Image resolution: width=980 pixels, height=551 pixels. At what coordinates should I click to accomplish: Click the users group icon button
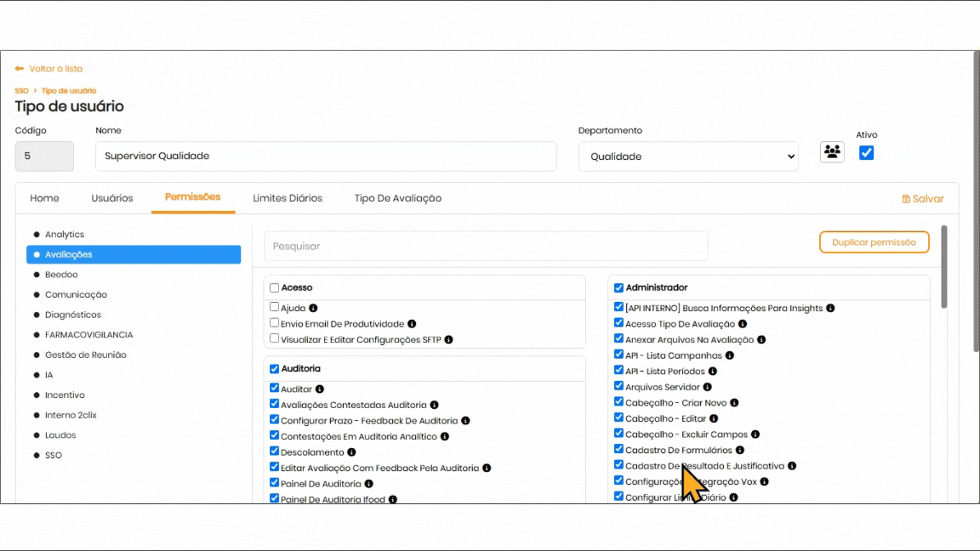(832, 152)
